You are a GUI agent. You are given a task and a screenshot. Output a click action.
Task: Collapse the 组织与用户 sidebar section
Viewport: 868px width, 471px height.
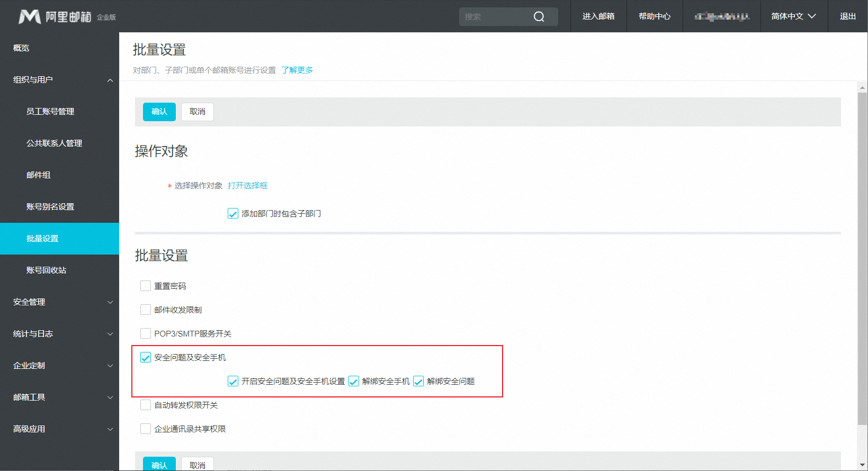click(59, 80)
